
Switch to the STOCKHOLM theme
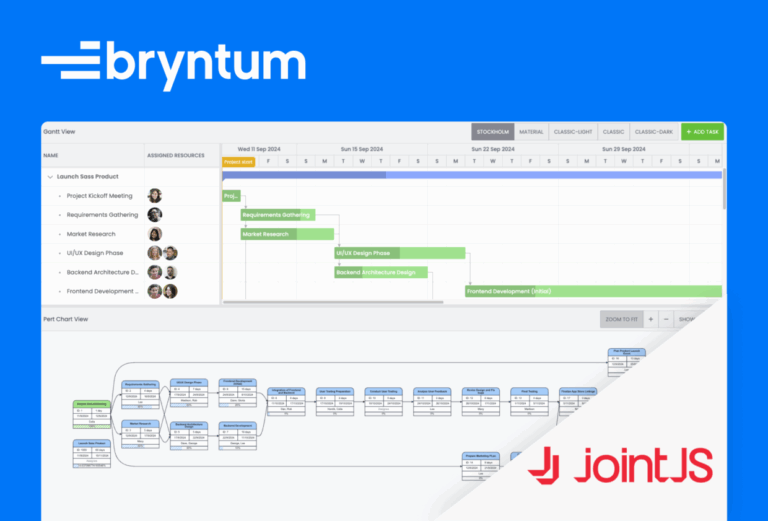point(493,132)
